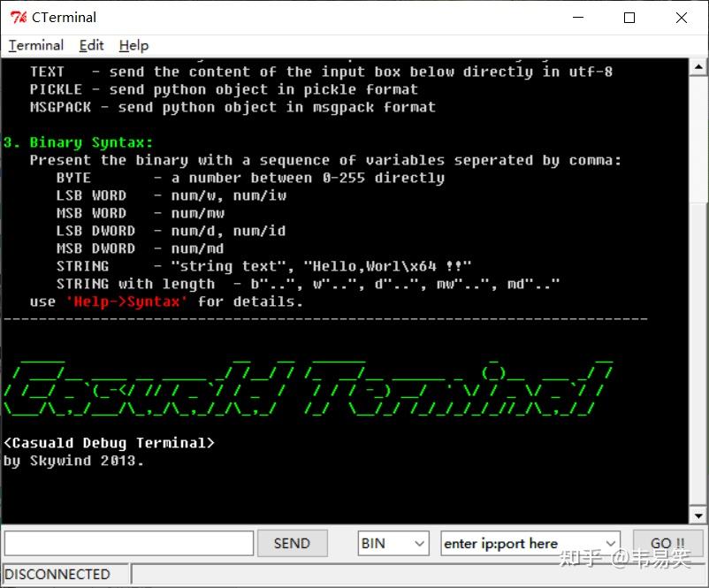Click inside the message input box
The image size is (709, 588).
click(128, 543)
